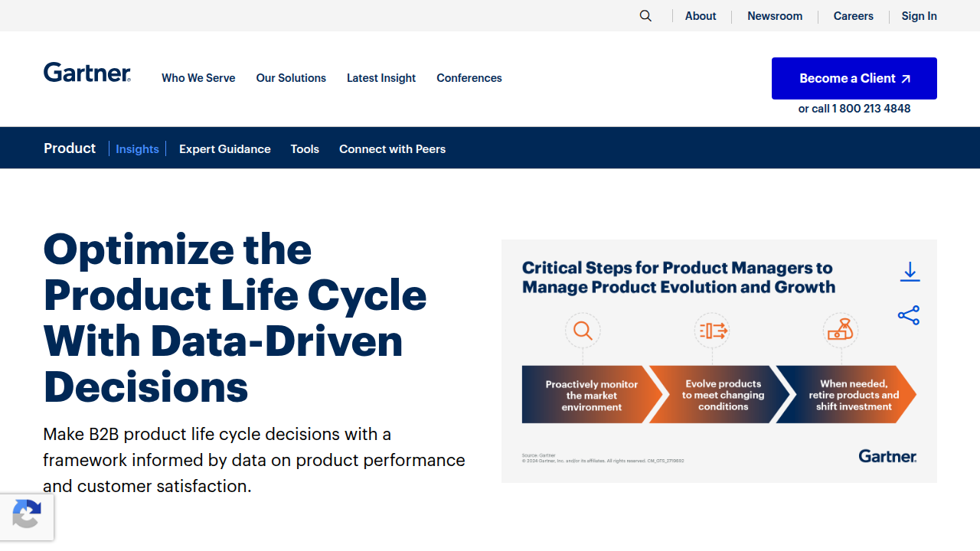Click the magnifier icon in the infographic
Image resolution: width=980 pixels, height=551 pixels.
pos(583,331)
